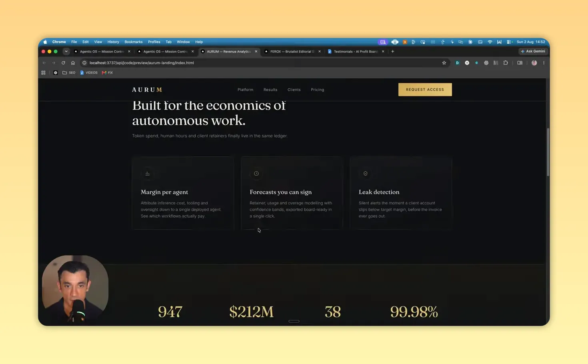Close the AURUM Revenue Analytics tab
Screen dimensions: 588x364
coord(256,51)
